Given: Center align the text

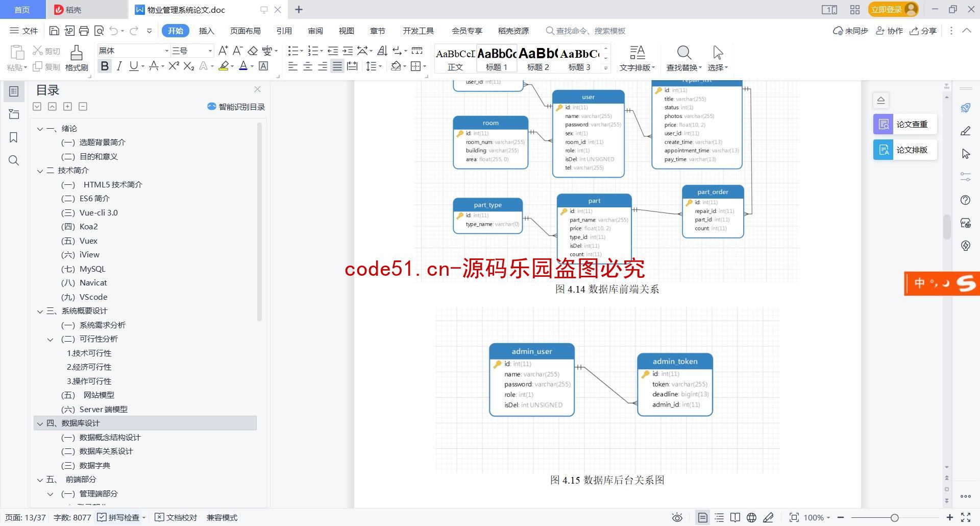Looking at the screenshot, I should point(308,66).
